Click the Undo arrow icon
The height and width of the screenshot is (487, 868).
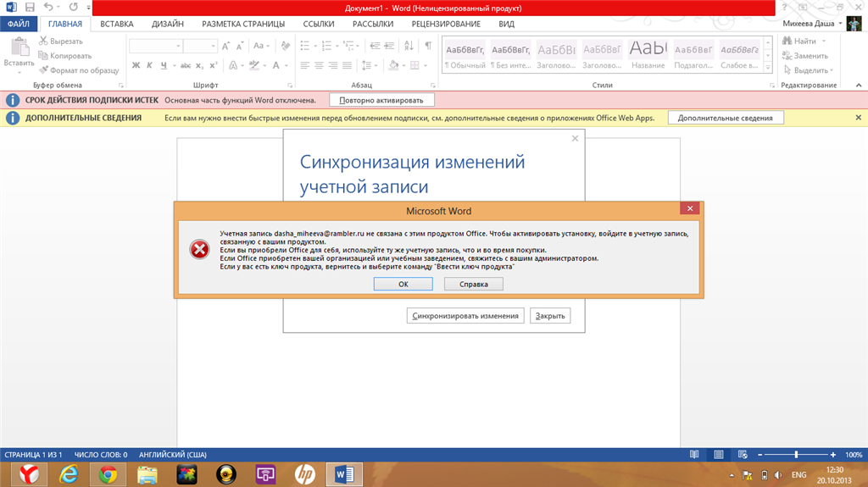pos(48,7)
